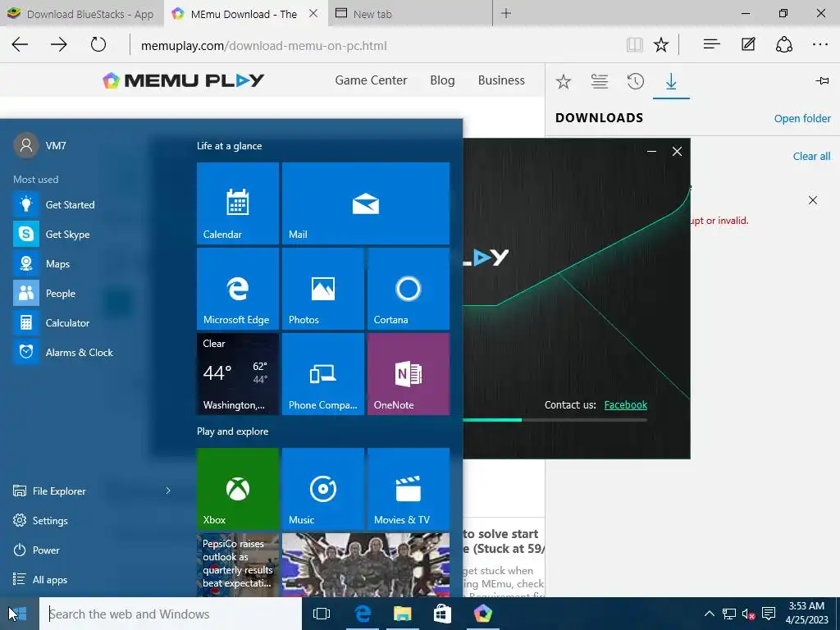Go forward in the browser
This screenshot has height=630, width=840.
click(59, 44)
